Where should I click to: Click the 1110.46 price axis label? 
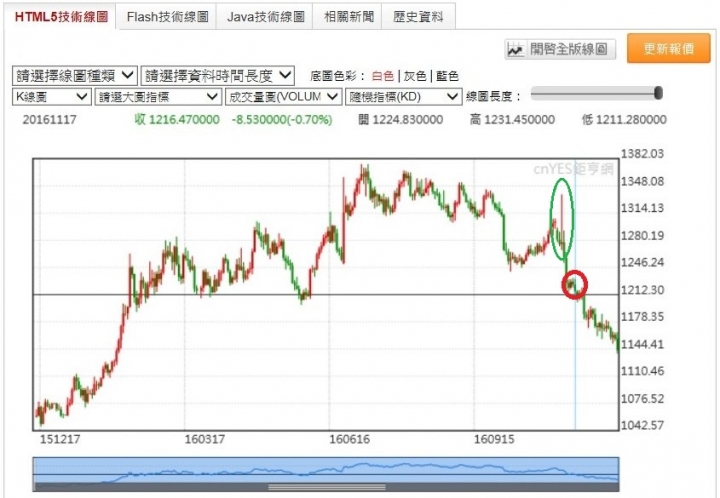tap(642, 371)
